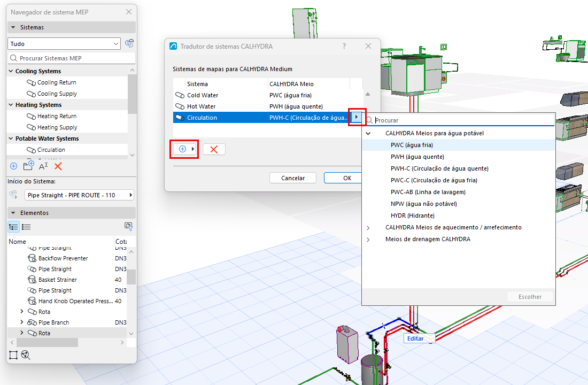Open Pipe Straight - PIPE ROUTE - 110 selector

coord(79,195)
